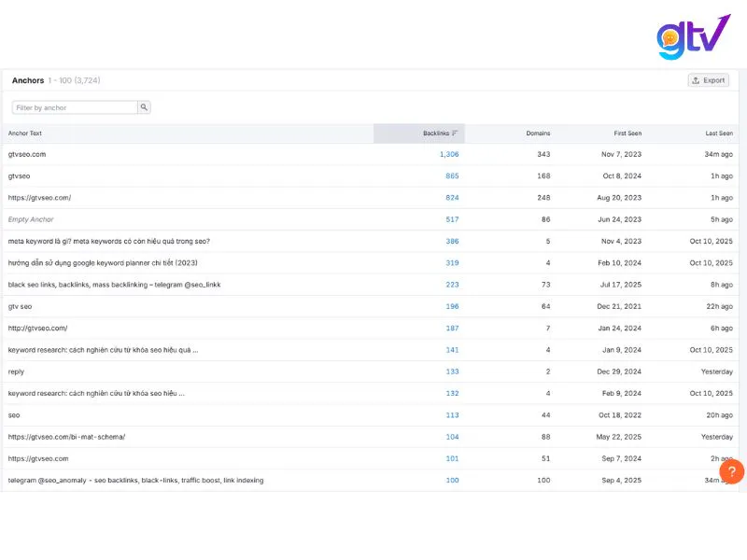Select the telegram @seo_anomaly anchor text
Screen dimensions: 747x560
click(x=135, y=481)
